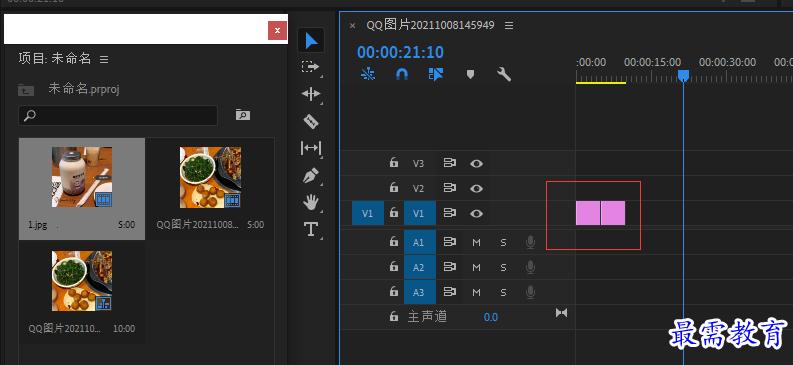Click the 00:00:21:10 playhead timecode
793x365 pixels.
click(400, 52)
